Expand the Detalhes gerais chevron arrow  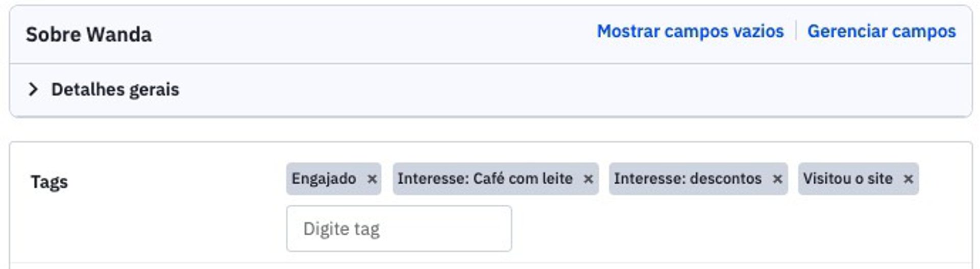point(34,90)
